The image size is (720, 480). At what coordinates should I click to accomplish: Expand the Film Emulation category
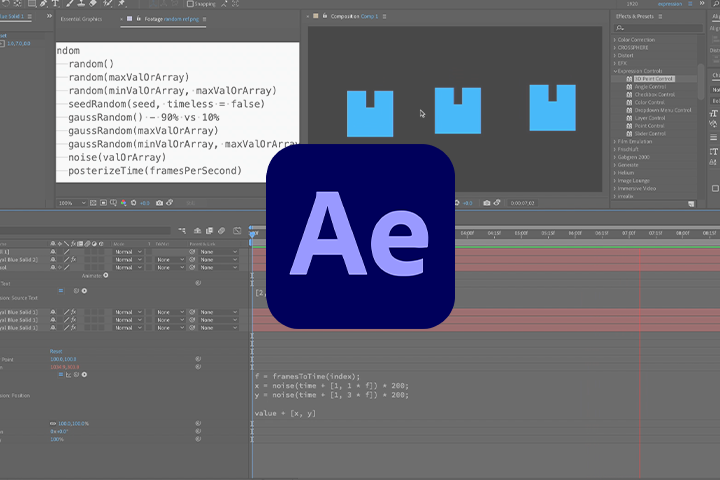[615, 141]
